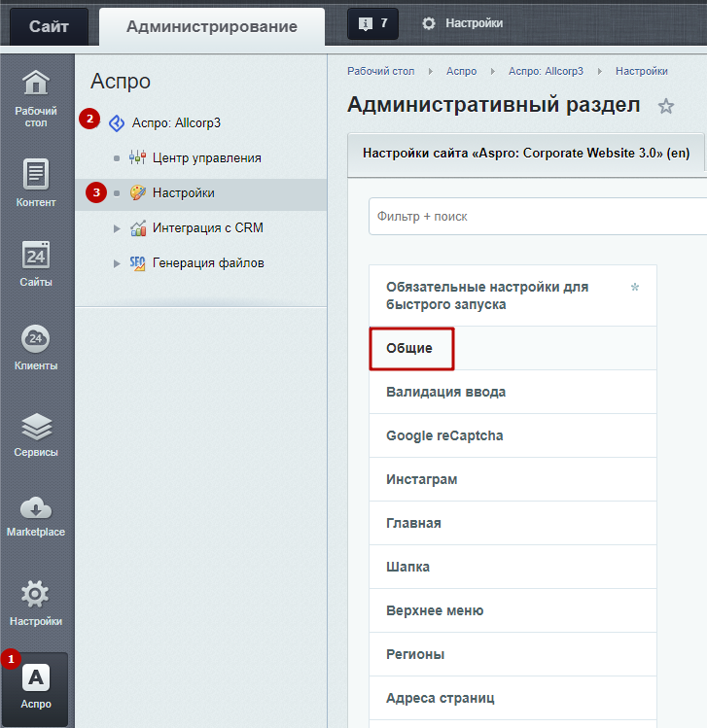Image resolution: width=707 pixels, height=728 pixels.
Task: Click the Настройки breadcrumb link
Action: (x=642, y=71)
